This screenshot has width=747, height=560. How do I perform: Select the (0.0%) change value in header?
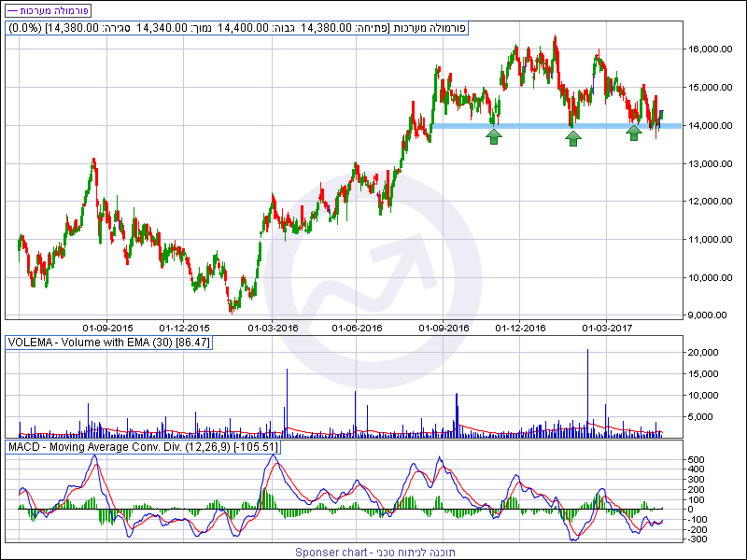point(26,28)
